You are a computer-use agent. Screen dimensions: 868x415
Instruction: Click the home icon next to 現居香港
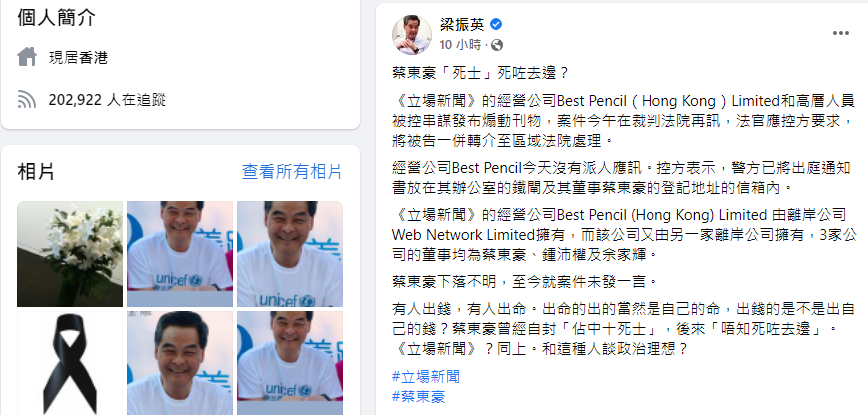(27, 57)
